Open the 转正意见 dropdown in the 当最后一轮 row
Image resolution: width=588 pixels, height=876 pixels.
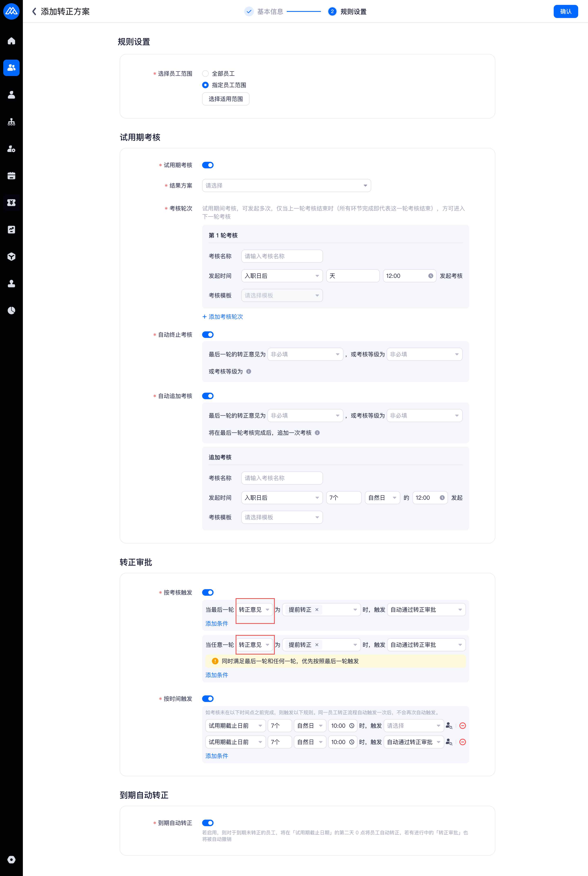pyautogui.click(x=255, y=610)
